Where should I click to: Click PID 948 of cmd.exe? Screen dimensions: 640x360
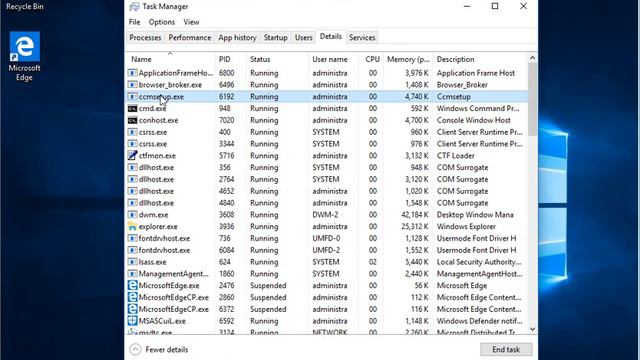coord(224,109)
